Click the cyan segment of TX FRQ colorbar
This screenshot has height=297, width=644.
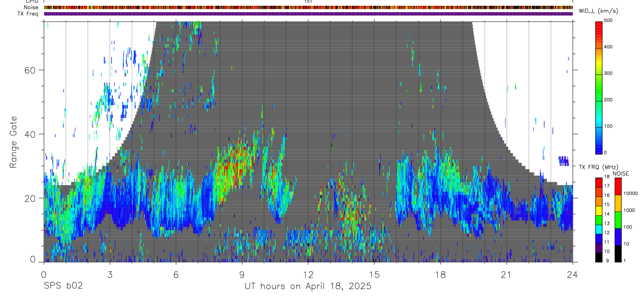[599, 229]
